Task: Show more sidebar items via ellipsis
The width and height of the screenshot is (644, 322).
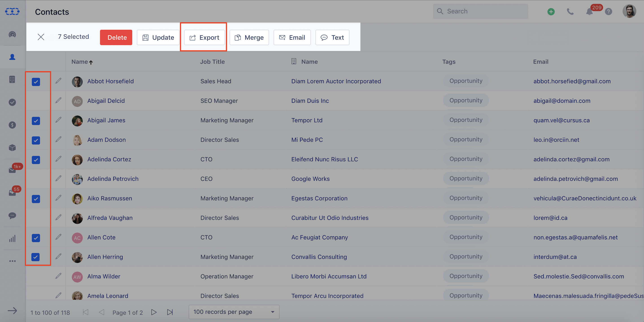Action: [x=12, y=261]
